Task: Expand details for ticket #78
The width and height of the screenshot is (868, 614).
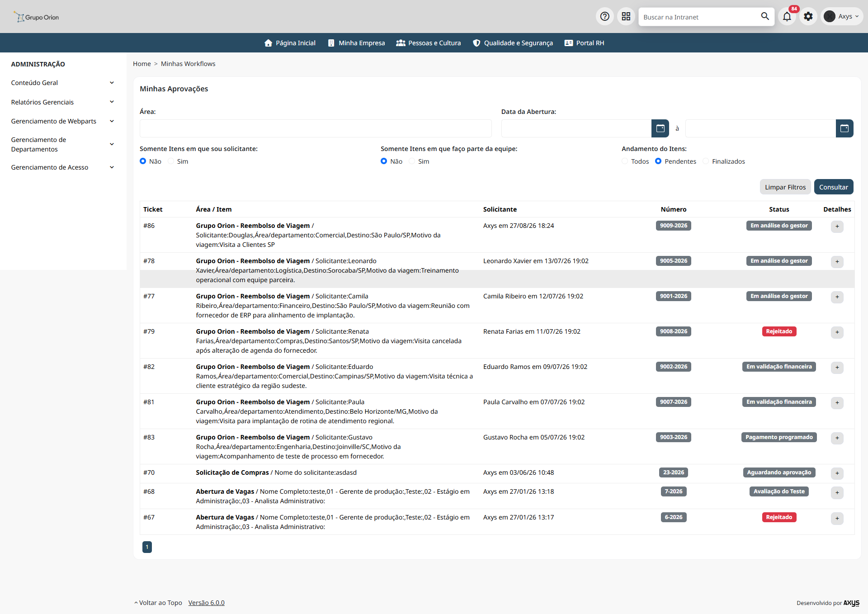Action: point(837,262)
